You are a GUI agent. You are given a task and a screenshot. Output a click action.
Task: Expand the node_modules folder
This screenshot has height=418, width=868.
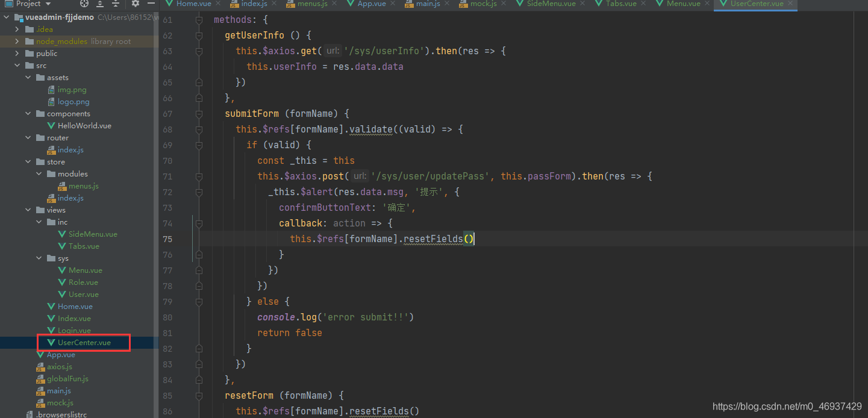tap(17, 42)
